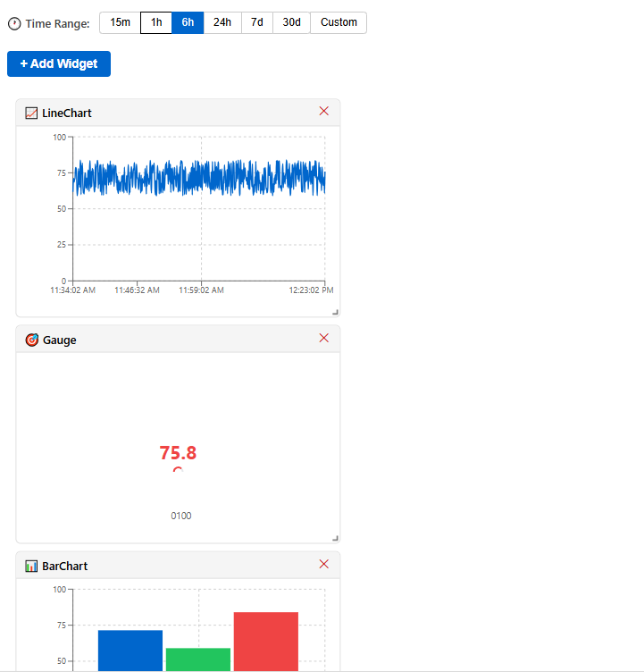The image size is (644, 672).
Task: Click the LineChart resize handle
Action: coord(336,313)
